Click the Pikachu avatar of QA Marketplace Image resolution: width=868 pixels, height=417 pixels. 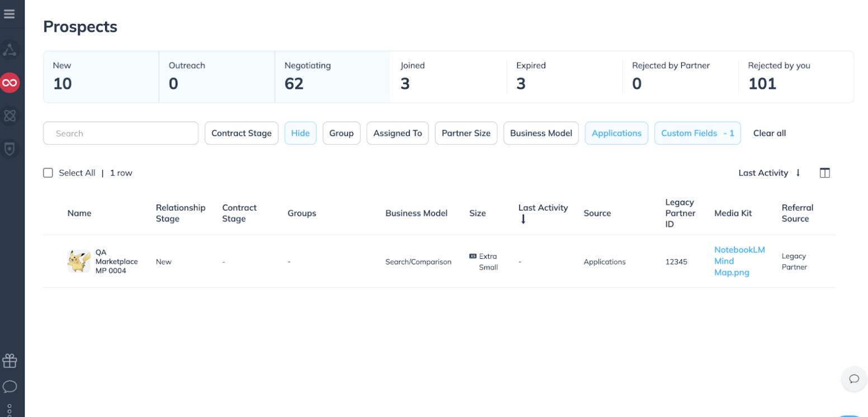[79, 262]
